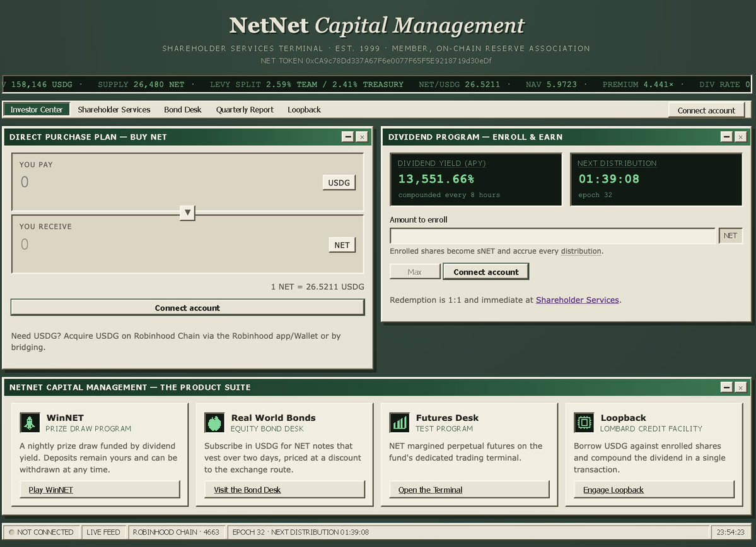Image resolution: width=756 pixels, height=547 pixels.
Task: Click the Futures Desk bar chart icon
Action: pyautogui.click(x=399, y=423)
